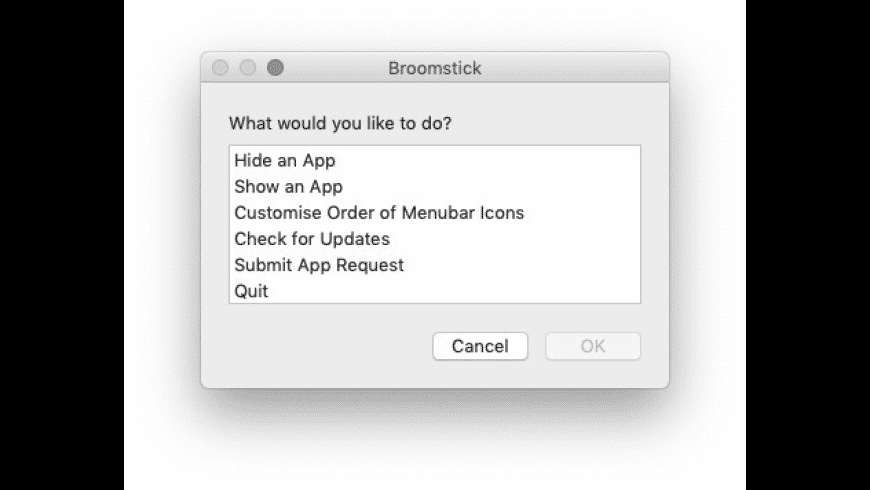
Task: Select the "Check for Updates" entry
Action: [312, 239]
